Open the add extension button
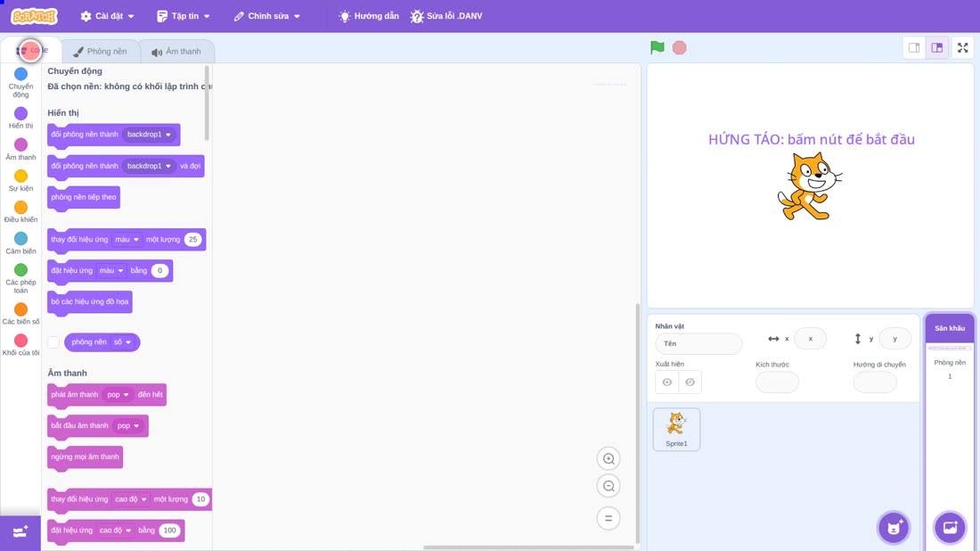This screenshot has width=980, height=551. point(20,532)
